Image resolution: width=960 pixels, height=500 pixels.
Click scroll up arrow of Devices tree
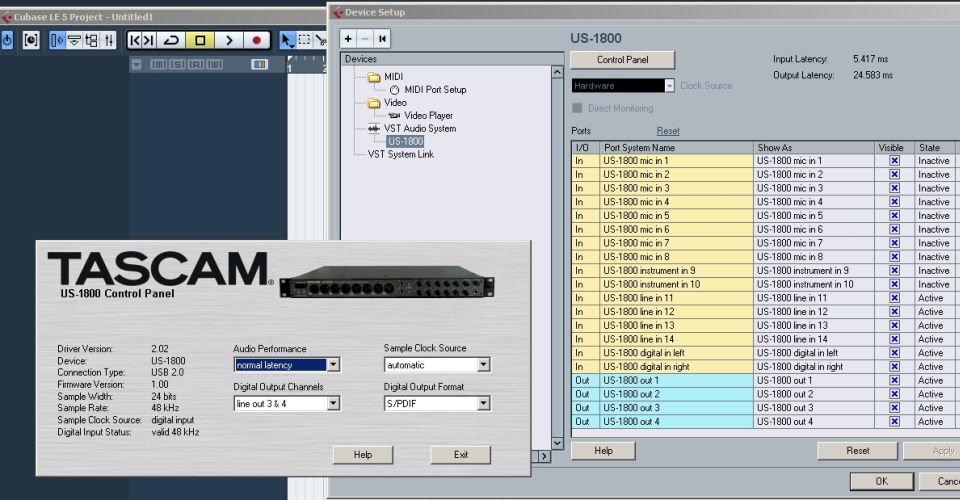pos(557,72)
